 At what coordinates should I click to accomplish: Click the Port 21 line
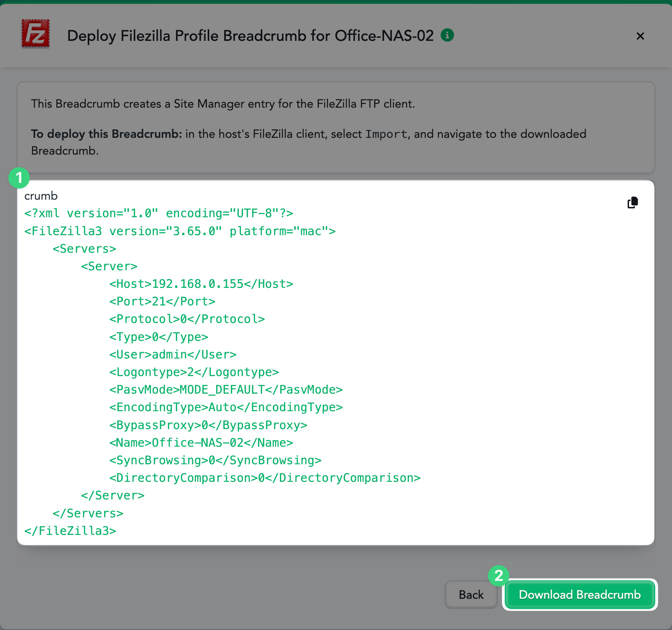tap(162, 301)
